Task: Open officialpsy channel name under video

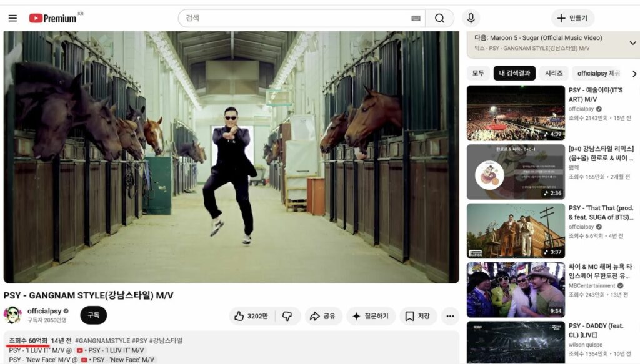Action: [44, 311]
